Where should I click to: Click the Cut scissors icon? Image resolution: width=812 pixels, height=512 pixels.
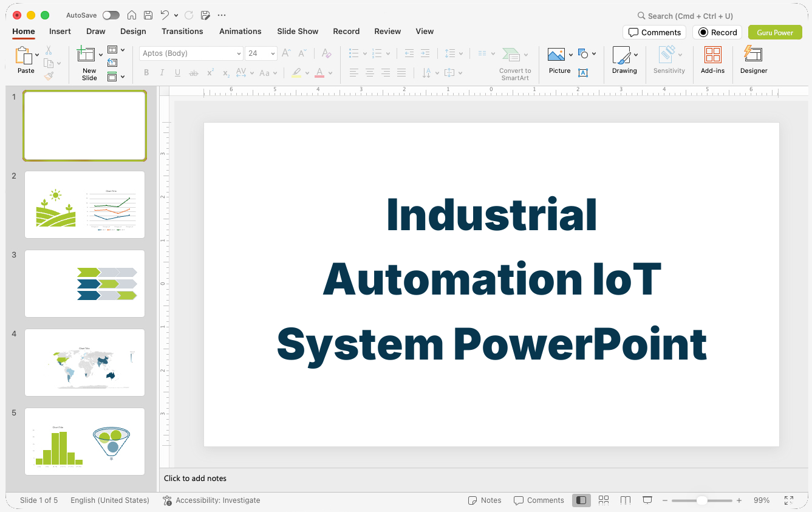click(49, 50)
